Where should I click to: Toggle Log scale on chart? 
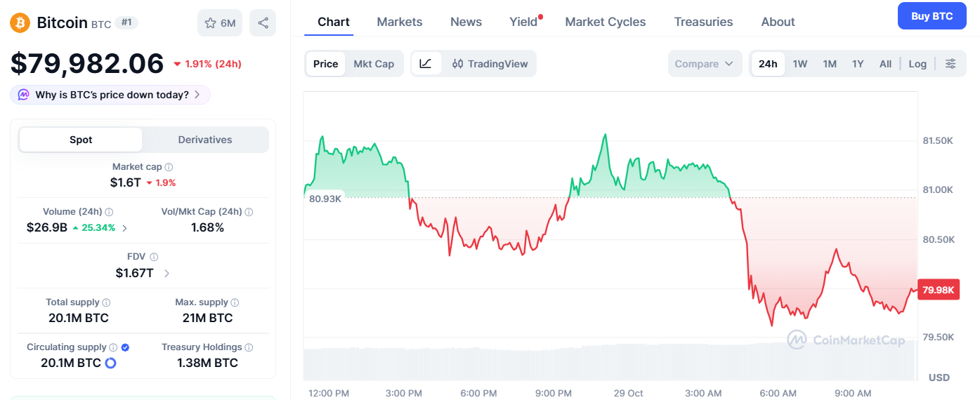(917, 64)
